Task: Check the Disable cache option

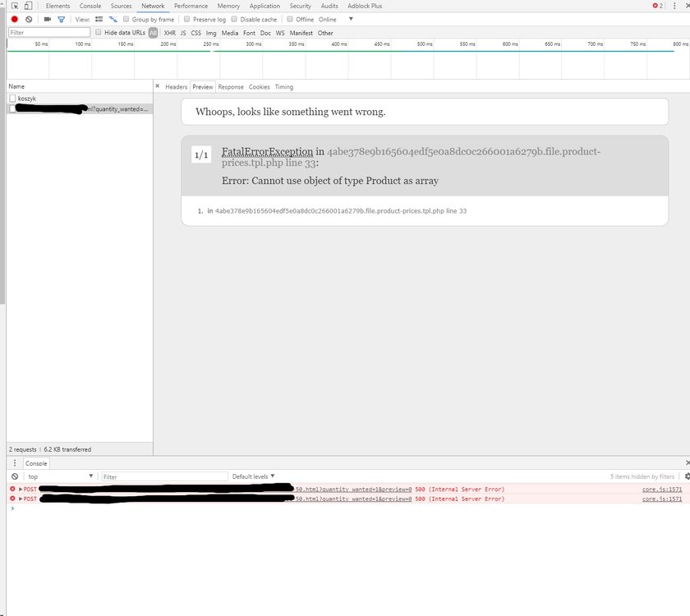Action: pyautogui.click(x=234, y=19)
